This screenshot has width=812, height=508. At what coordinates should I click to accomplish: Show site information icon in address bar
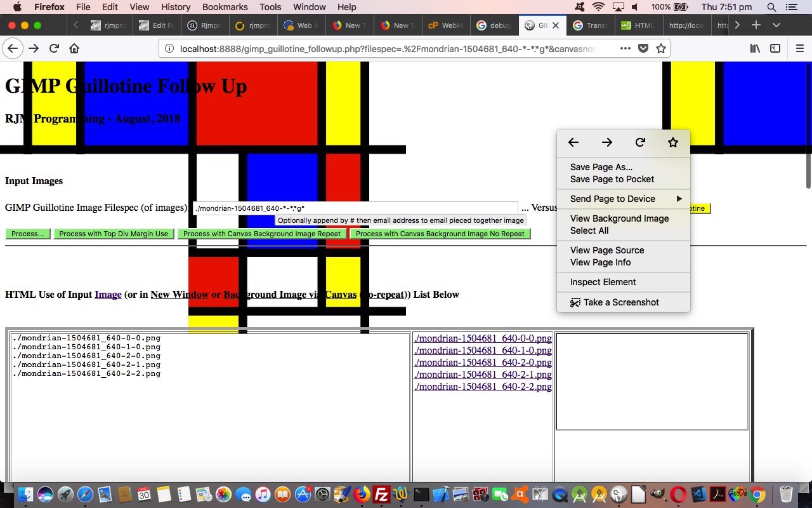tap(169, 48)
